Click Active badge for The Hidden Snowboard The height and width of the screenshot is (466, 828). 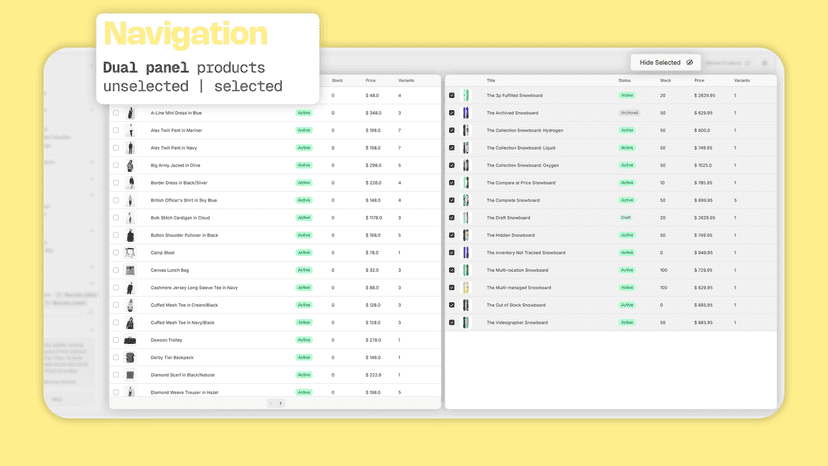[627, 235]
